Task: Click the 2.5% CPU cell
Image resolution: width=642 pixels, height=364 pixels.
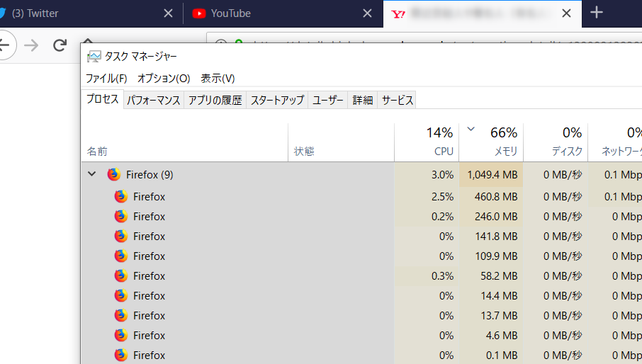Action: click(427, 197)
